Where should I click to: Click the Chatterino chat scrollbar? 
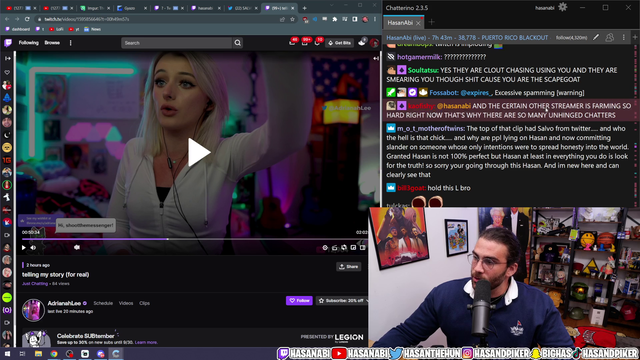coord(636,125)
